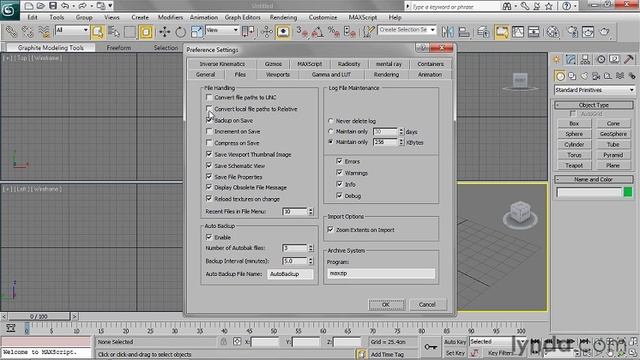This screenshot has height=360, width=640.
Task: Open the All selection filter dropdown
Action: (72, 30)
